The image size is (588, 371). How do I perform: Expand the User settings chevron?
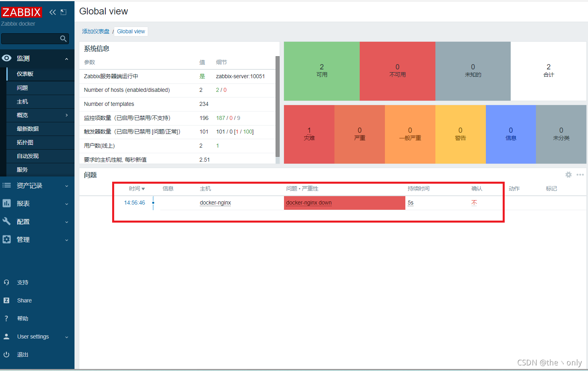(x=66, y=337)
